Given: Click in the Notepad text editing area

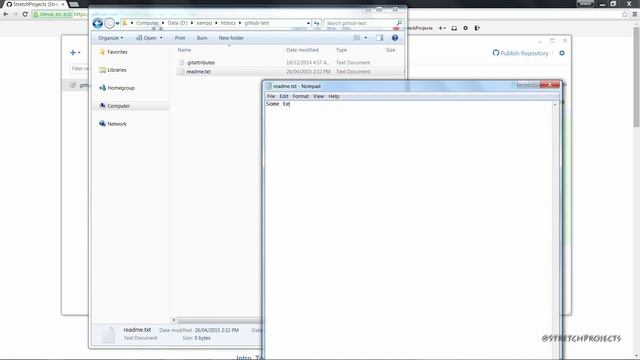Looking at the screenshot, I should (408, 229).
